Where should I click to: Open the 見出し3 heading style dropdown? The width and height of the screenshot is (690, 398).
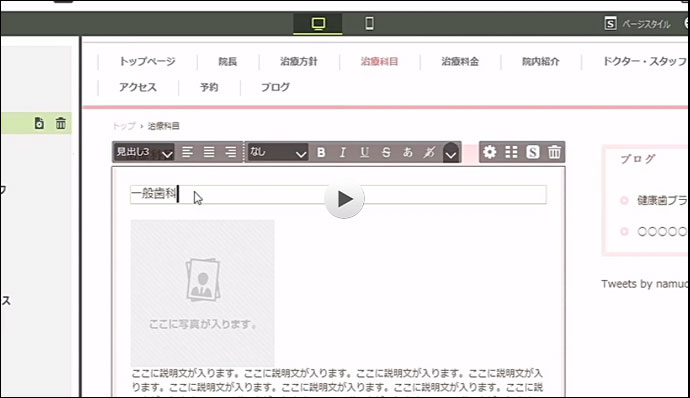(x=144, y=152)
